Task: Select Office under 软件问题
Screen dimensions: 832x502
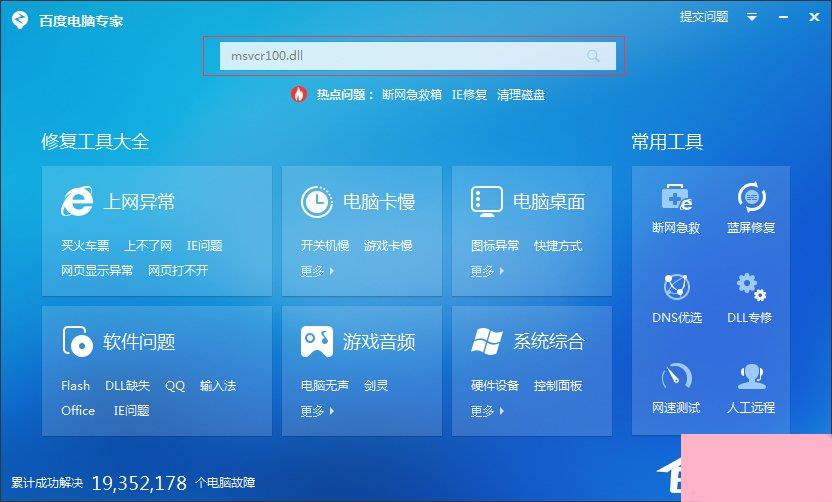Action: (78, 410)
